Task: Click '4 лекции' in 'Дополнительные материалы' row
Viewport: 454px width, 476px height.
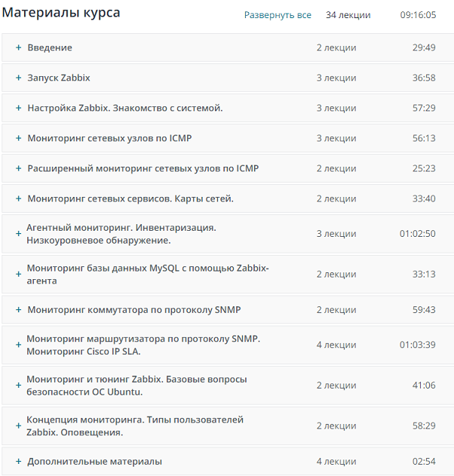Action: point(336,461)
